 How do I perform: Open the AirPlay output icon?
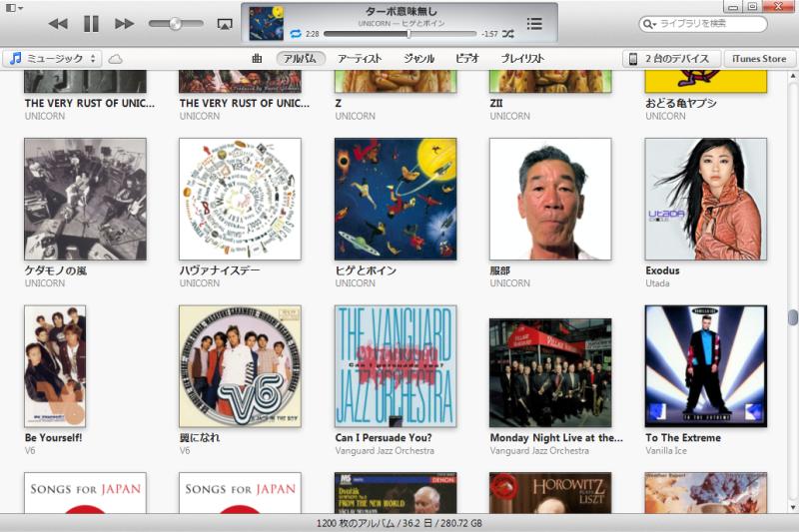(x=225, y=23)
